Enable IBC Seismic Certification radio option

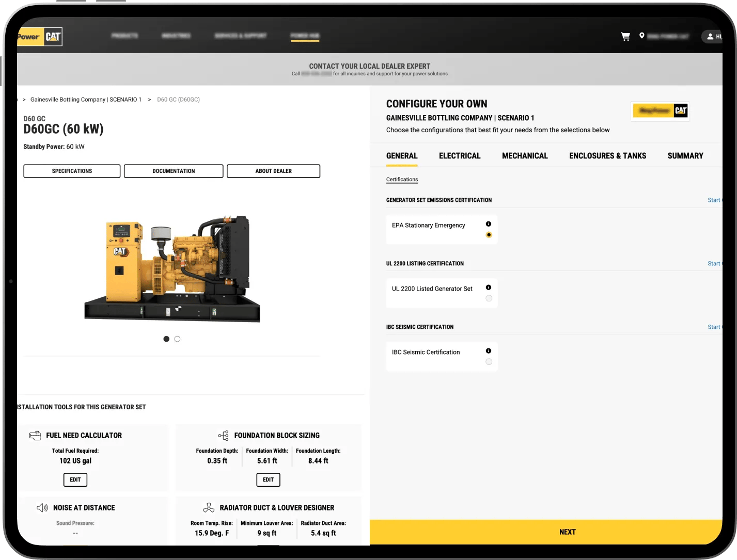(489, 362)
